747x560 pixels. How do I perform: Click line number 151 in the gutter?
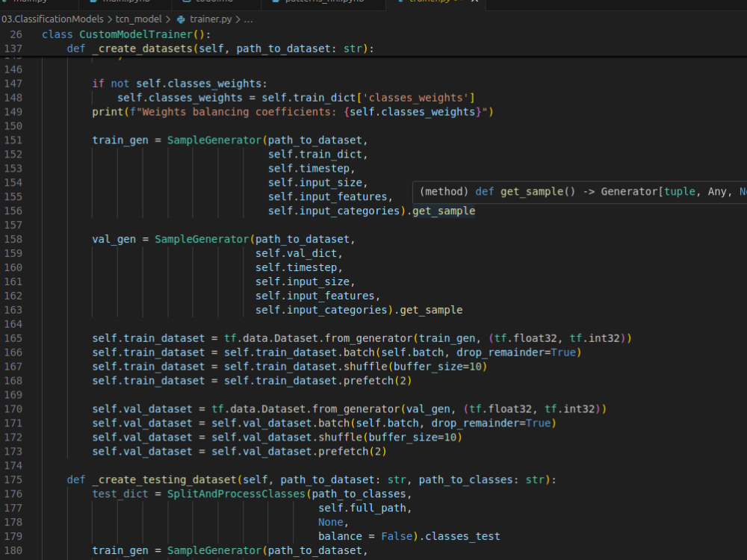13,140
